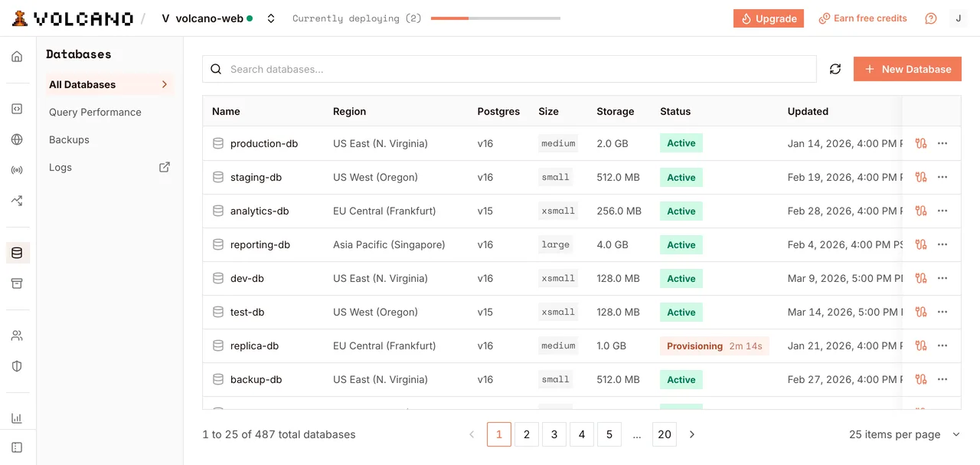Open Earn free credits link
Screen dimensions: 980x465
pos(863,18)
